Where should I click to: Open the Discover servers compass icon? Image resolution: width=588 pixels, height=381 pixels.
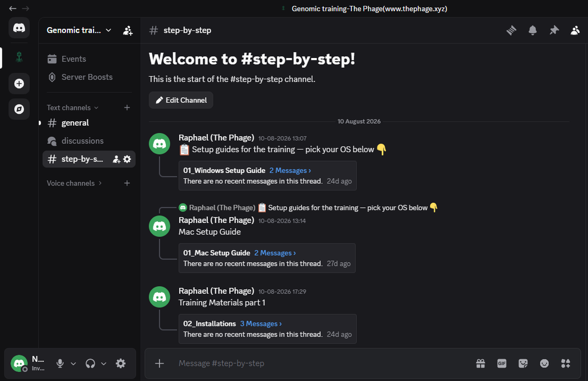pyautogui.click(x=19, y=109)
